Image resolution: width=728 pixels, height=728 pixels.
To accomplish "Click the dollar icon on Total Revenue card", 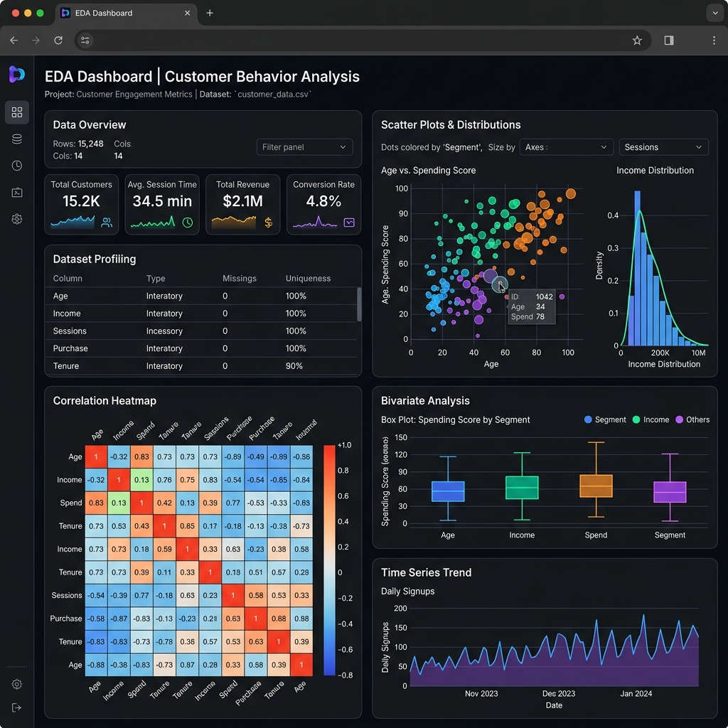I will click(268, 223).
